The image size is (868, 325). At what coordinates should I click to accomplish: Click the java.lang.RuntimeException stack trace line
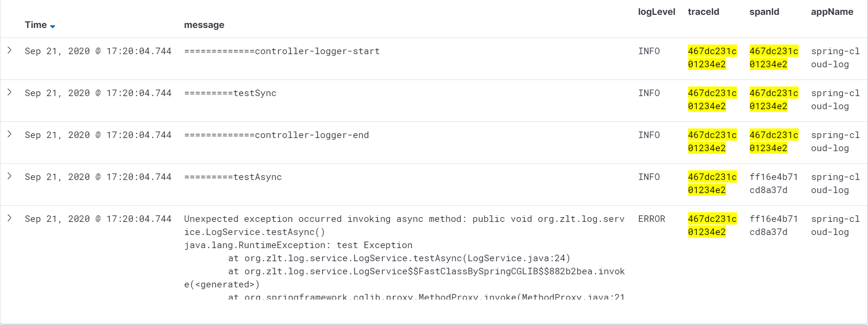point(298,245)
